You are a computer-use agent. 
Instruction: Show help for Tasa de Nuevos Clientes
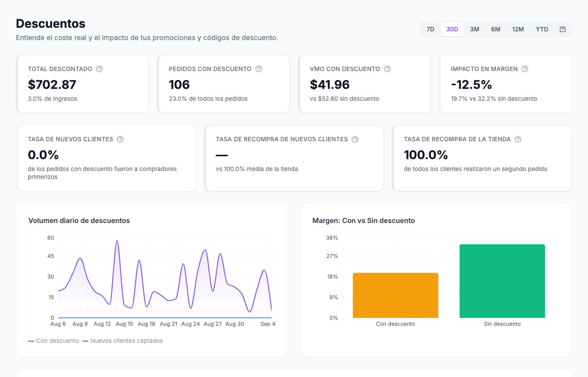(120, 139)
